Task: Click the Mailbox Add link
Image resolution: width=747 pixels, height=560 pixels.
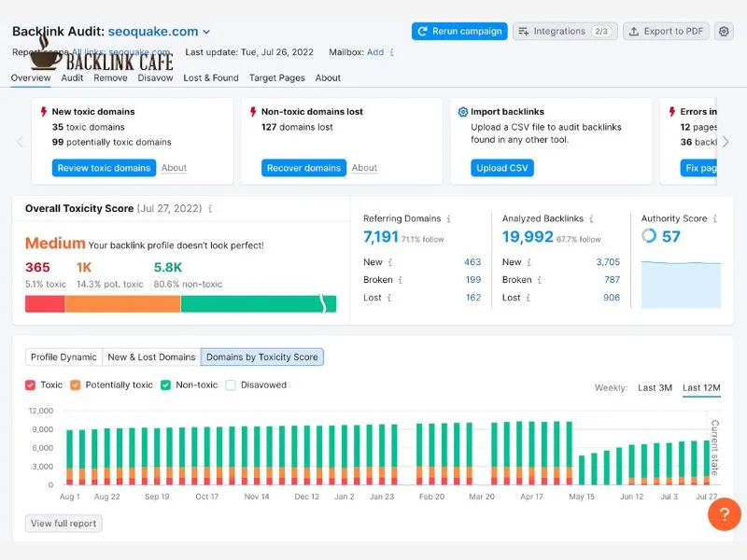Action: point(375,52)
